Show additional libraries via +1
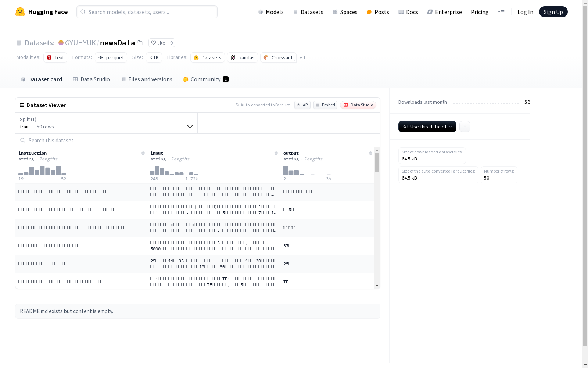 coord(302,57)
